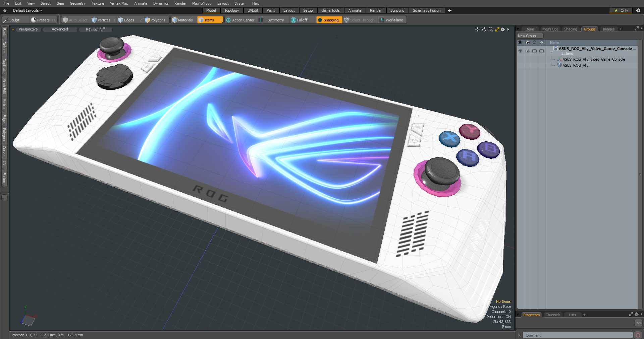Click the viewport's right arrow expander

(508, 29)
